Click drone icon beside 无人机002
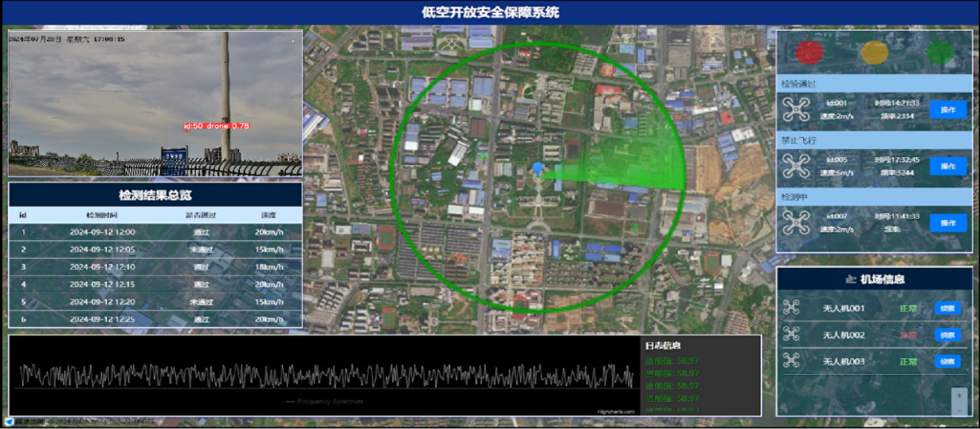Viewport: 980px width, 429px height. (791, 334)
